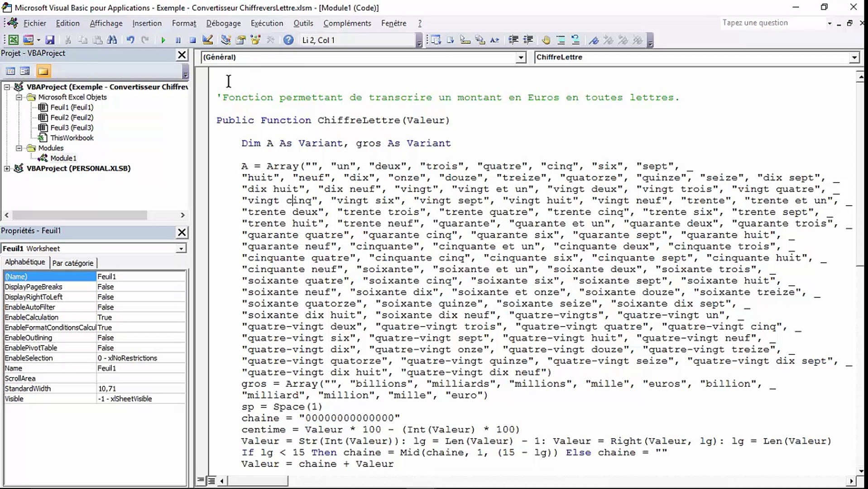The image size is (868, 489).
Task: Click the Project panel horizontal scrollbar
Action: point(80,215)
